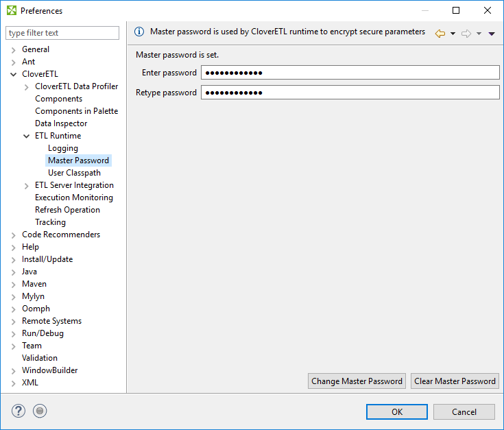Click the round icon beside the help button
This screenshot has width=504, height=430.
click(x=40, y=411)
